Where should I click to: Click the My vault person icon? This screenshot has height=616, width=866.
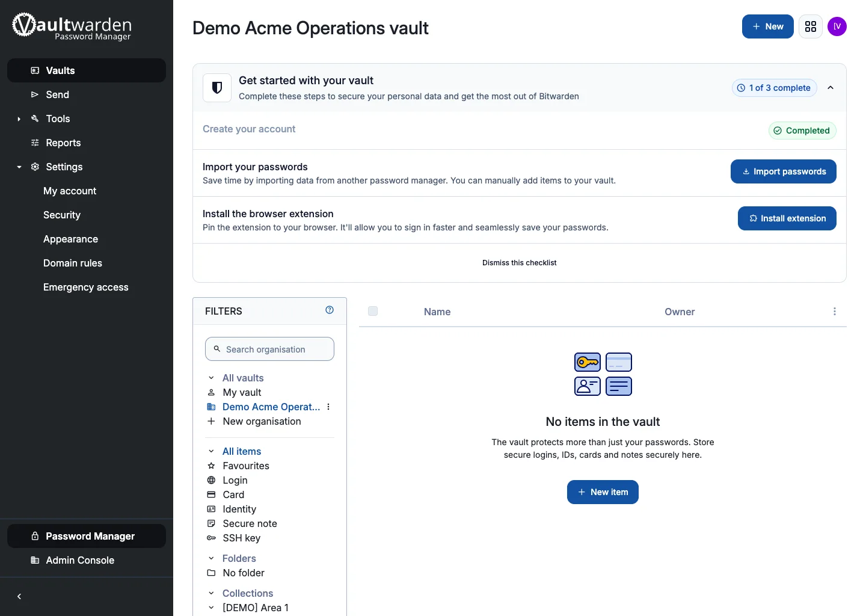211,392
